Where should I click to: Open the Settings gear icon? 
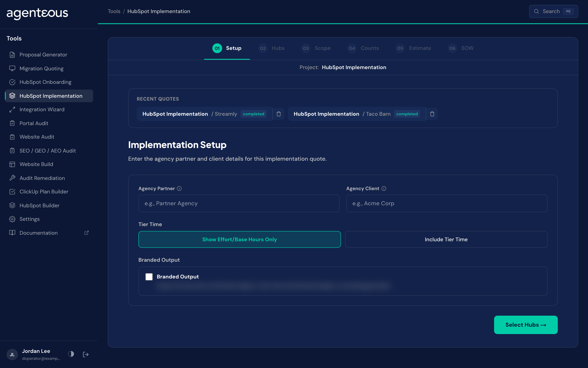coord(12,219)
